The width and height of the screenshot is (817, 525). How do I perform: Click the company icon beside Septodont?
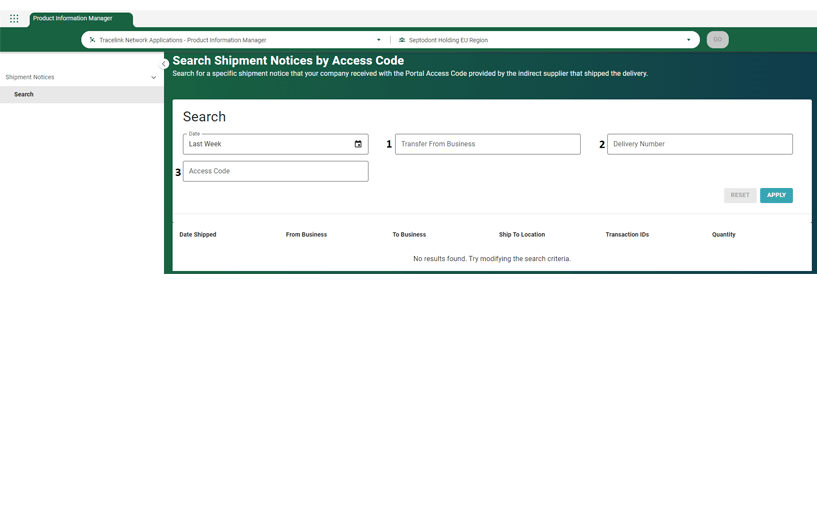(402, 40)
